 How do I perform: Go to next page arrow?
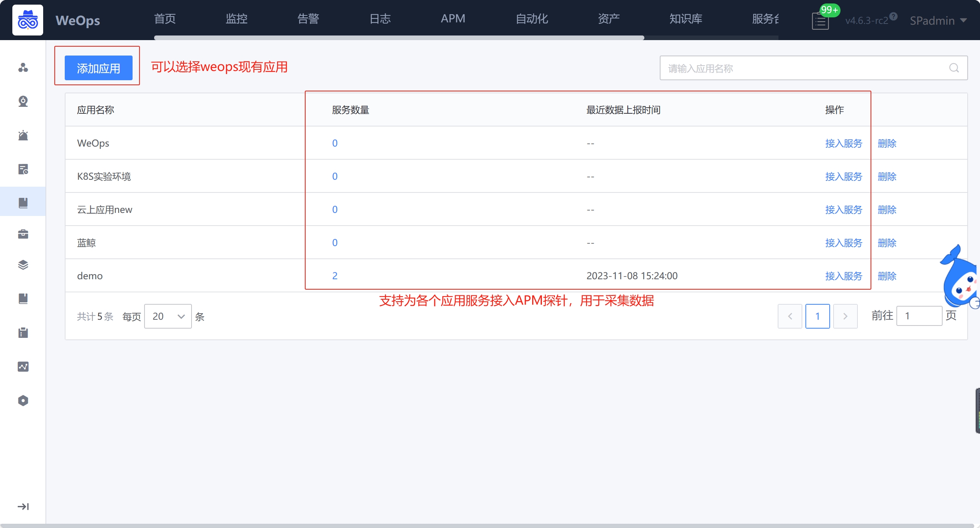tap(845, 316)
